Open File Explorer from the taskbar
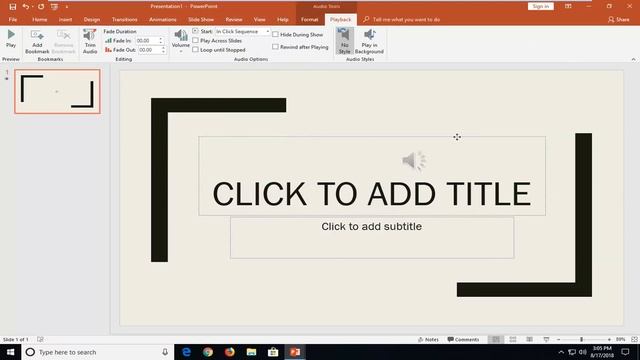Viewport: 640px width, 360px height. tap(251, 352)
